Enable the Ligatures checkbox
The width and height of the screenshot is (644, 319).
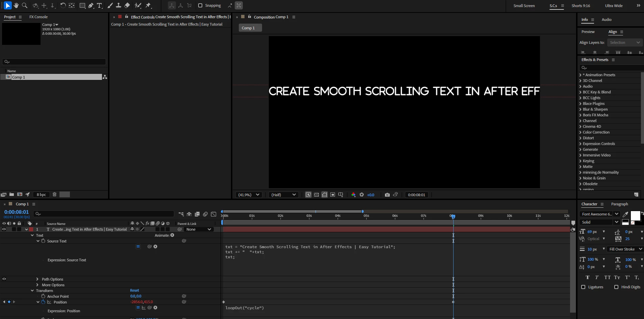[583, 287]
